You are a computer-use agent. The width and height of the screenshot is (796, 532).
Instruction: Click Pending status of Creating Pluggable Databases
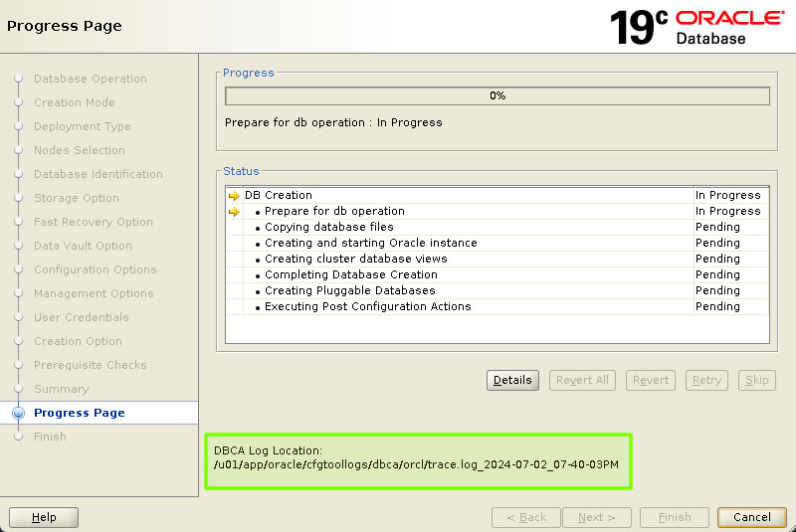point(717,290)
